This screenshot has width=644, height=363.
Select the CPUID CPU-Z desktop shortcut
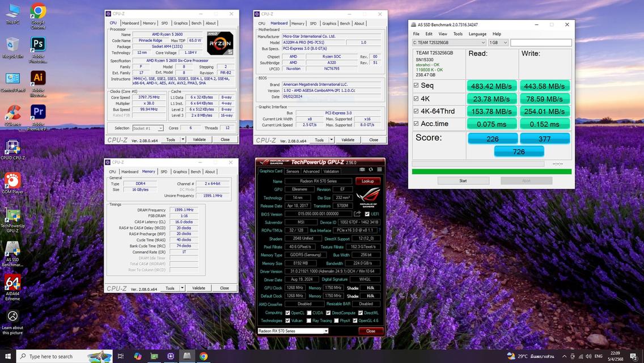pyautogui.click(x=12, y=150)
